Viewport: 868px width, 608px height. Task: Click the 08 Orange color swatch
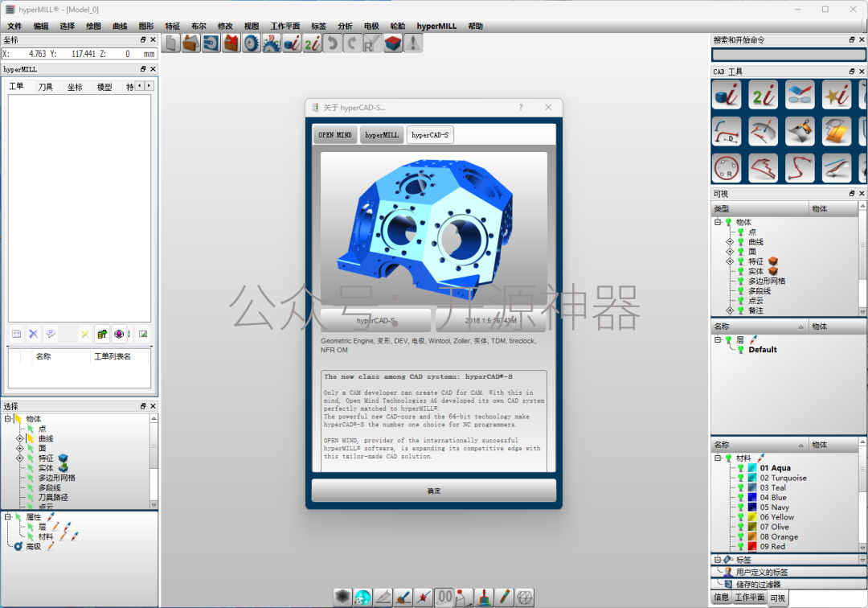752,536
